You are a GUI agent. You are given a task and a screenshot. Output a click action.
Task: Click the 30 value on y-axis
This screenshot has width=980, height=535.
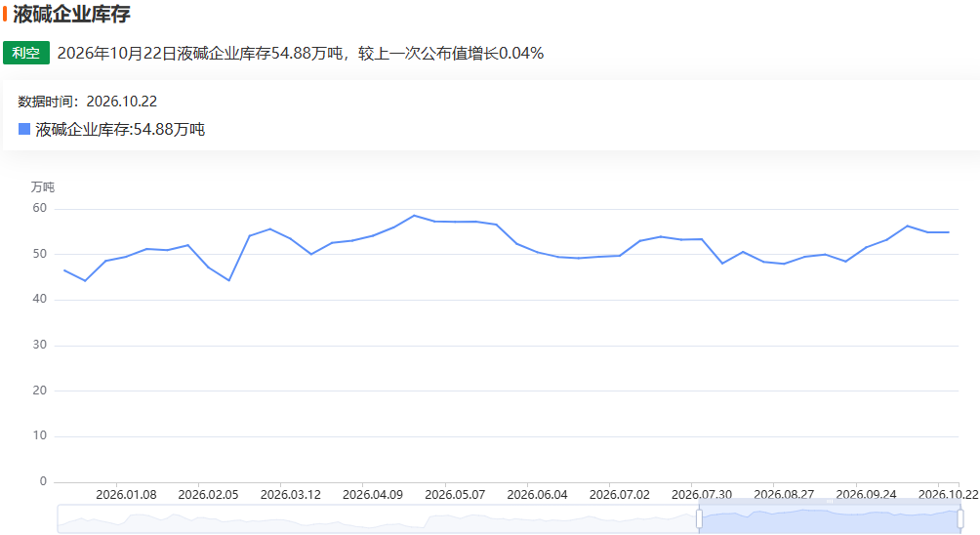click(x=39, y=345)
